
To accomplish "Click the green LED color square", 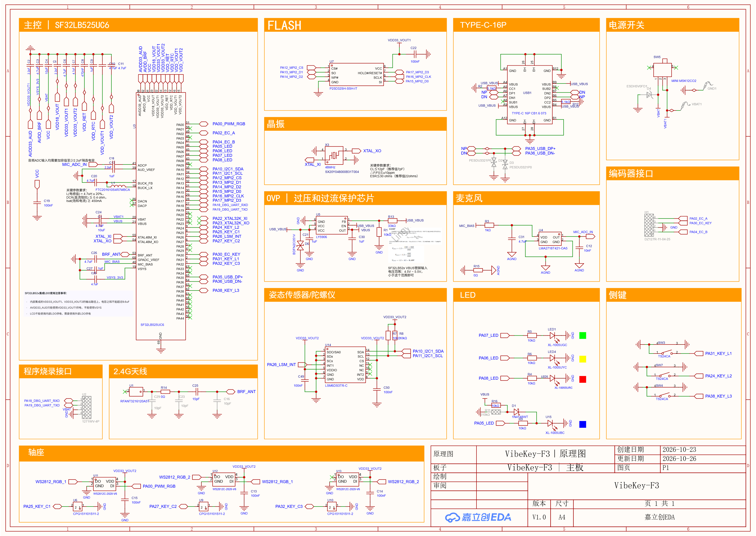I will (x=583, y=336).
